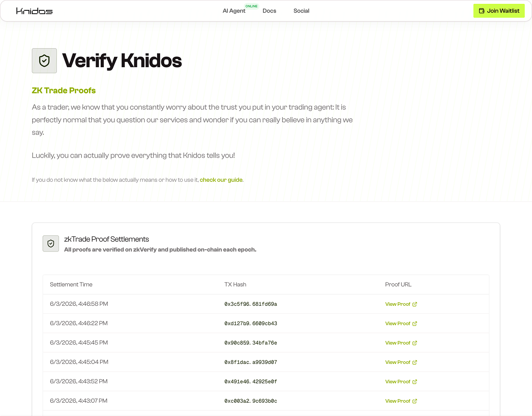Click the TX Hash column header
The height and width of the screenshot is (416, 532).
(235, 285)
